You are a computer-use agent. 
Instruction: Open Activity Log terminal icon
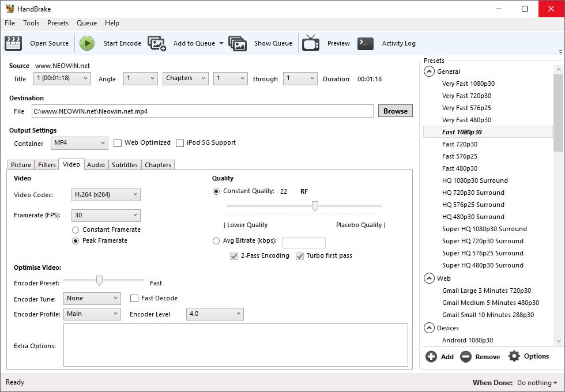point(366,43)
